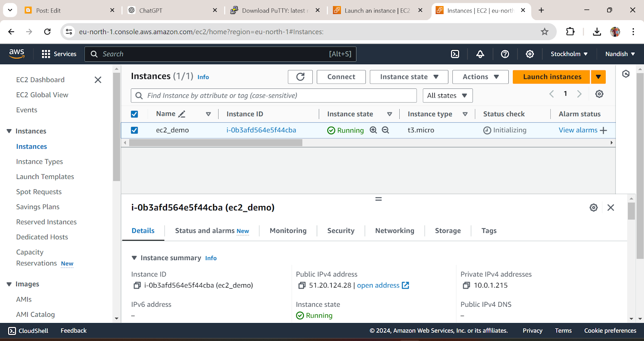Open the notifications bell
644x341 pixels.
click(x=480, y=54)
